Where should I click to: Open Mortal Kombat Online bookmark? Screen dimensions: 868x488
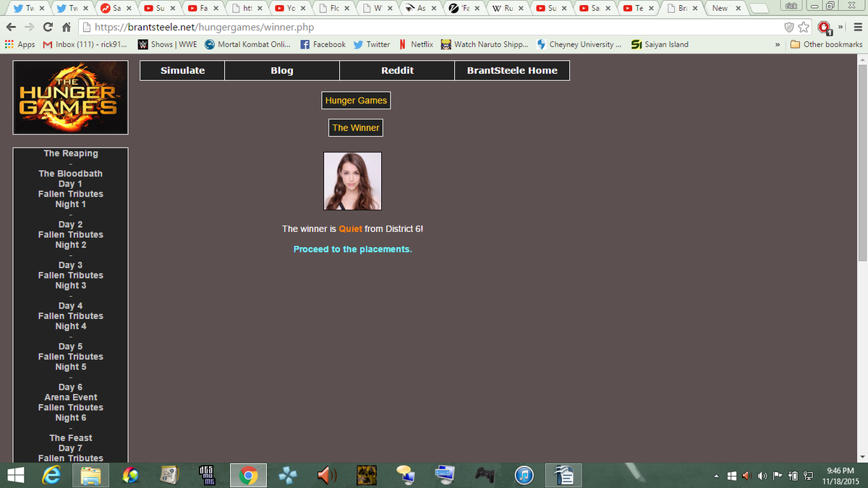coord(247,44)
